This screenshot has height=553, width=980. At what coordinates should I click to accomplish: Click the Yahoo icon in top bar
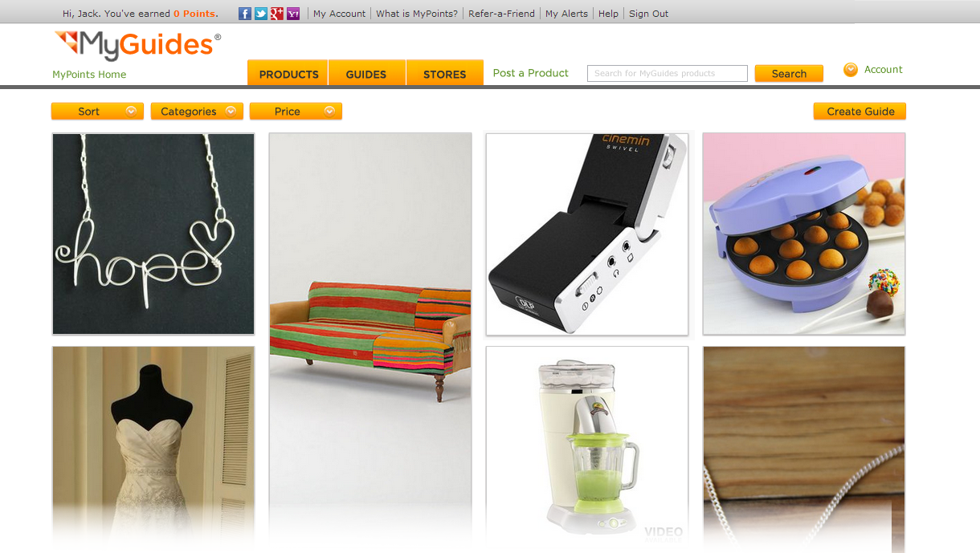click(x=293, y=14)
